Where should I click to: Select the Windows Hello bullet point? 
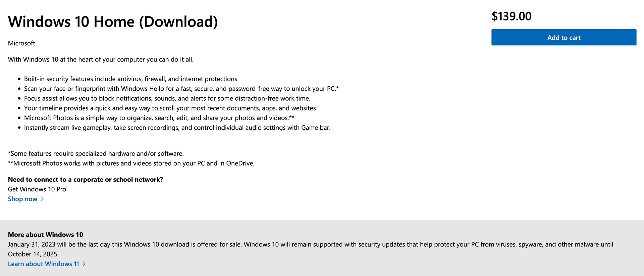181,89
